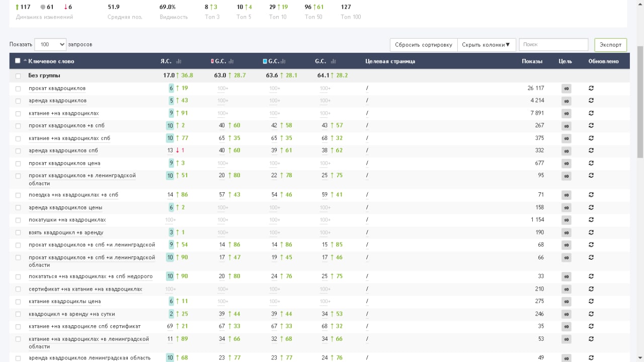Open chart icon next to third G.C. header
The height and width of the screenshot is (362, 644).
[x=332, y=61]
